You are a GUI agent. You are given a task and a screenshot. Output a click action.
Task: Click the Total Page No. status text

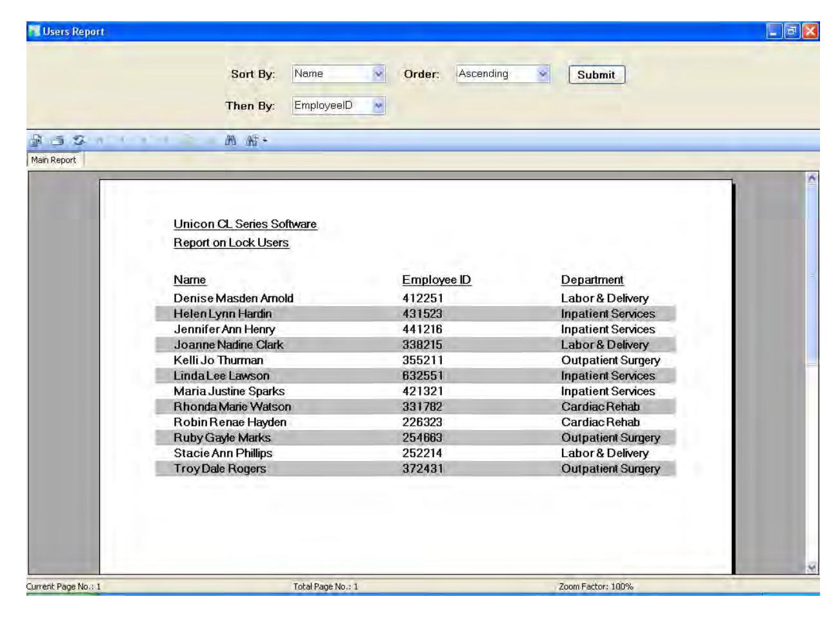[325, 586]
